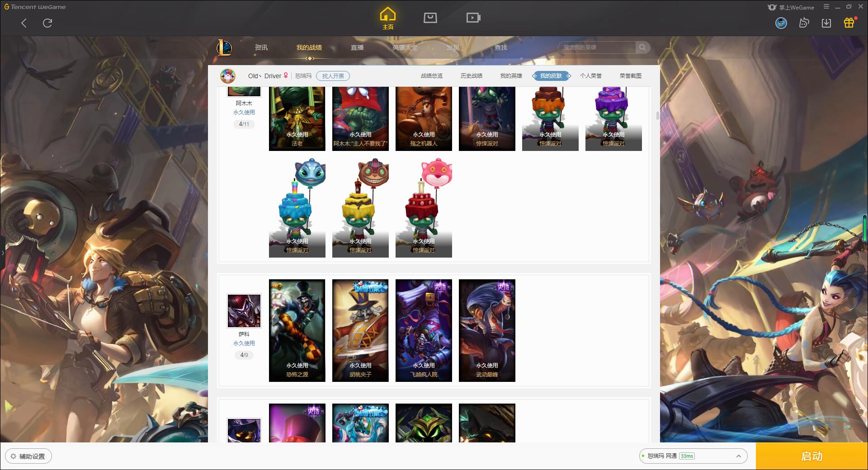Select the 恐怖之源 Shaco skin card
868x470 pixels.
coord(297,330)
